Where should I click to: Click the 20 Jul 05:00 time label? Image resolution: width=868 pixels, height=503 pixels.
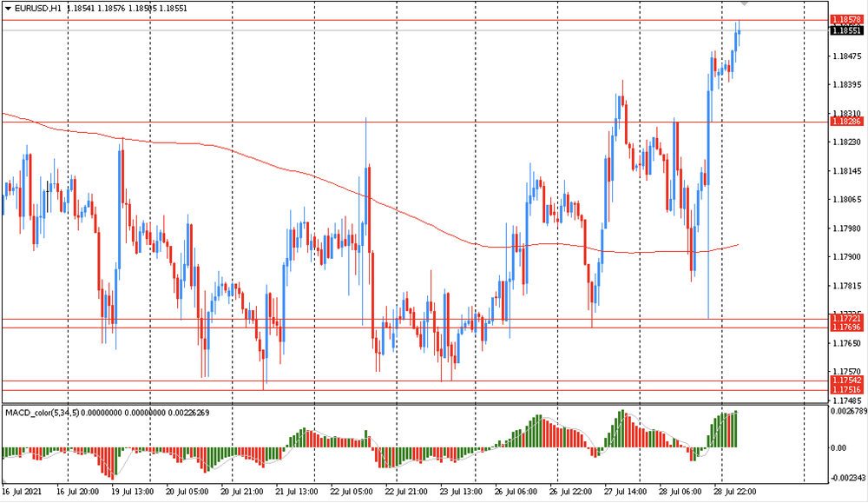tap(187, 492)
